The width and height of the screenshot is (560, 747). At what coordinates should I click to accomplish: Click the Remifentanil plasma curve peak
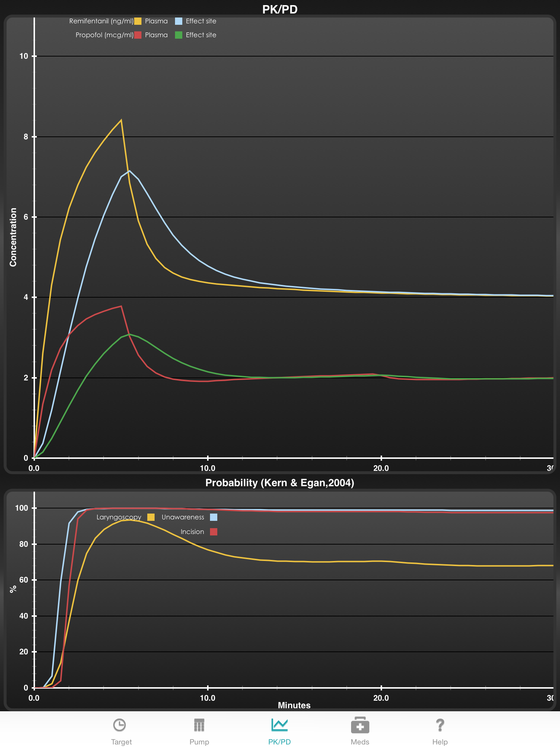[x=121, y=120]
